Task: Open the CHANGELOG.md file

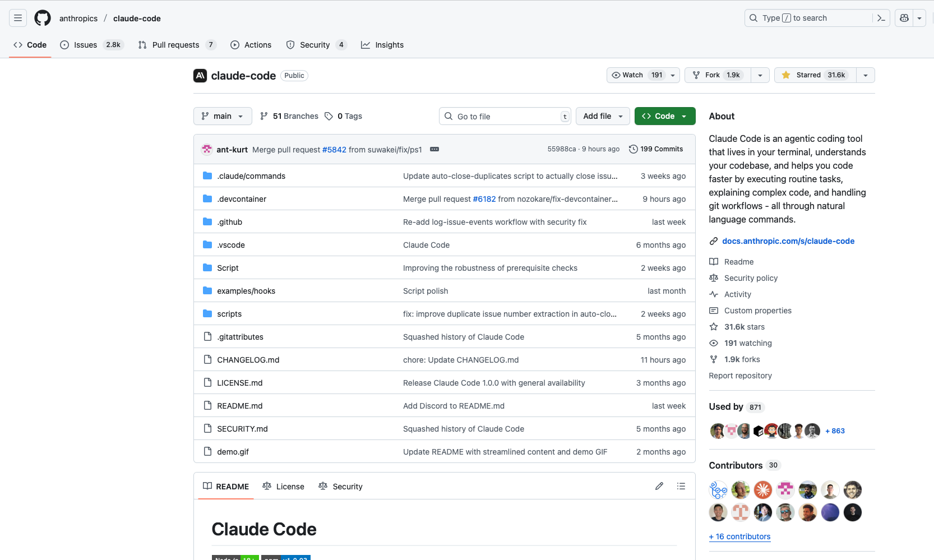Action: point(248,360)
